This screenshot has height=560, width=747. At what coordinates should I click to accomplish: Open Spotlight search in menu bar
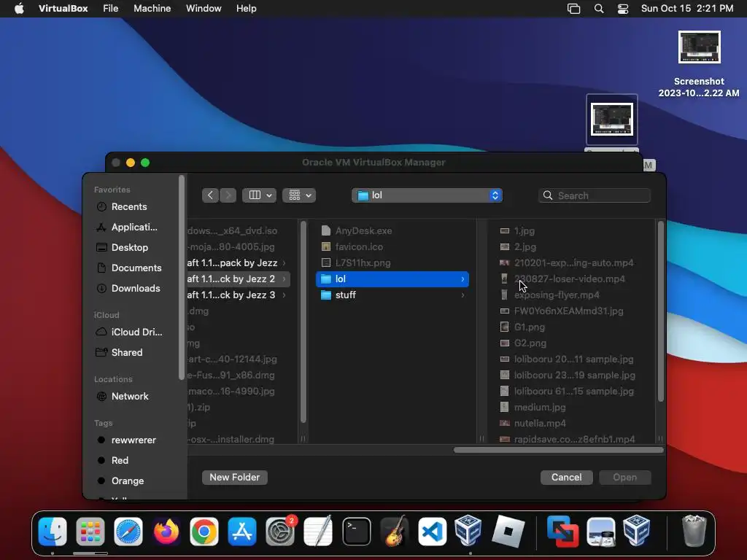pos(599,9)
